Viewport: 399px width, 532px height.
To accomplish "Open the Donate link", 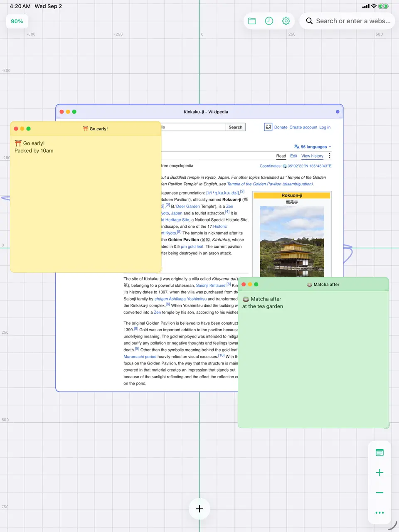I will pyautogui.click(x=281, y=127).
